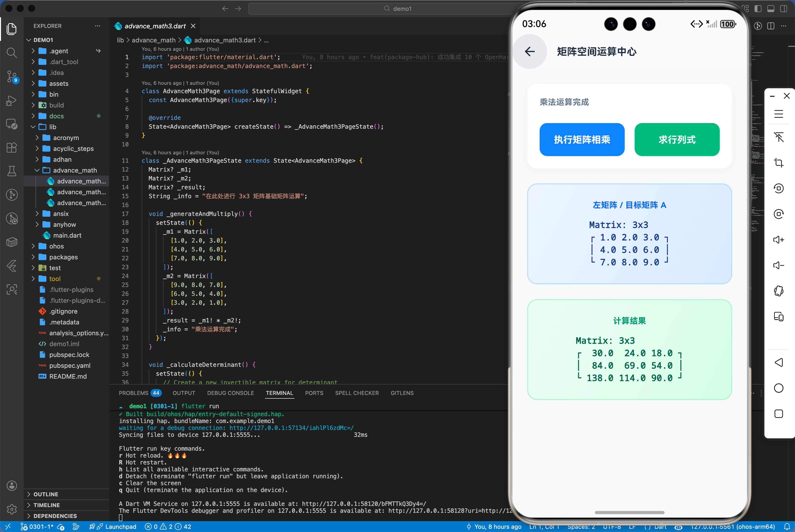Open the Search view in activity bar
This screenshot has height=532, width=795.
click(12, 53)
